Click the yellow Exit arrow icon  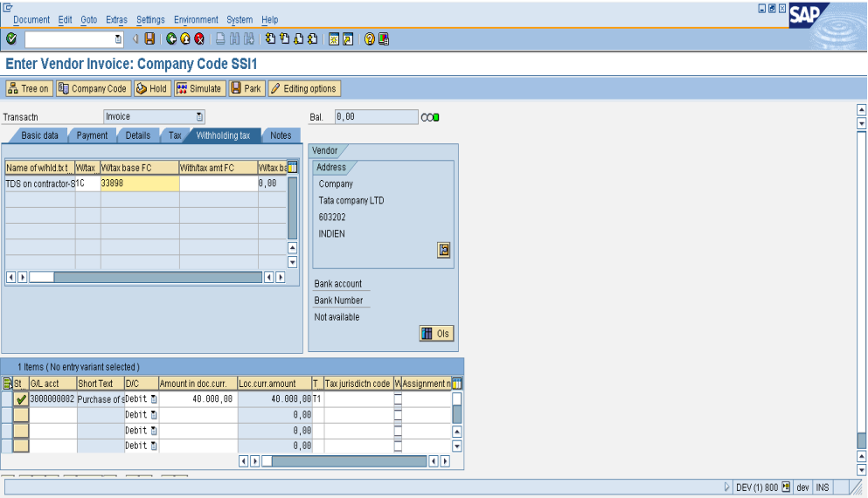point(185,39)
